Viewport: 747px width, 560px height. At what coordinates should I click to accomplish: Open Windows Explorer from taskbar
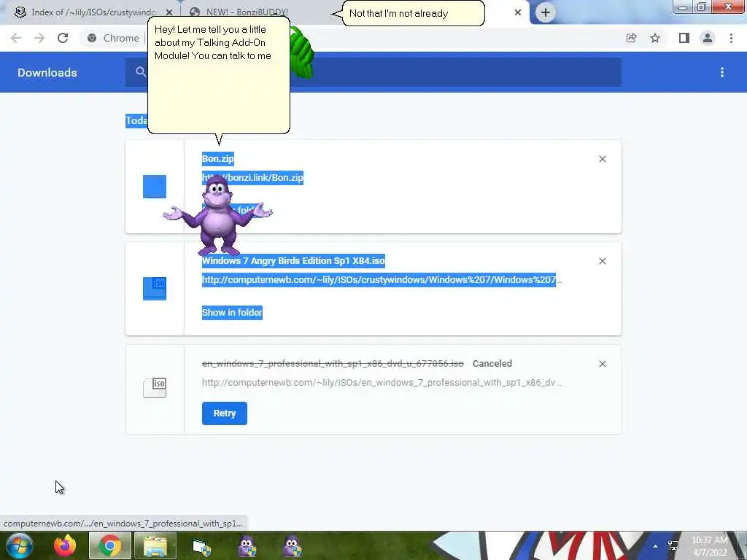155,545
